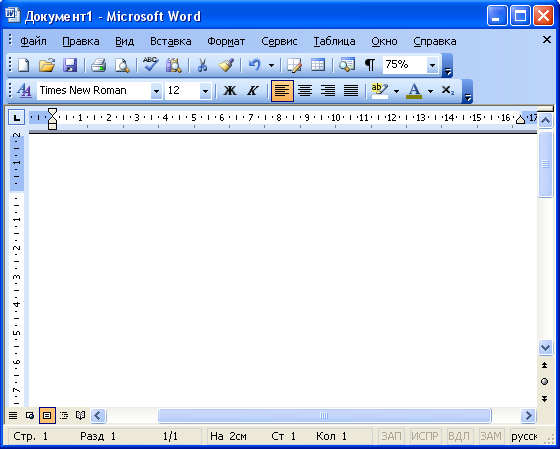This screenshot has height=449, width=560.
Task: Open a file with the folder icon
Action: click(47, 65)
